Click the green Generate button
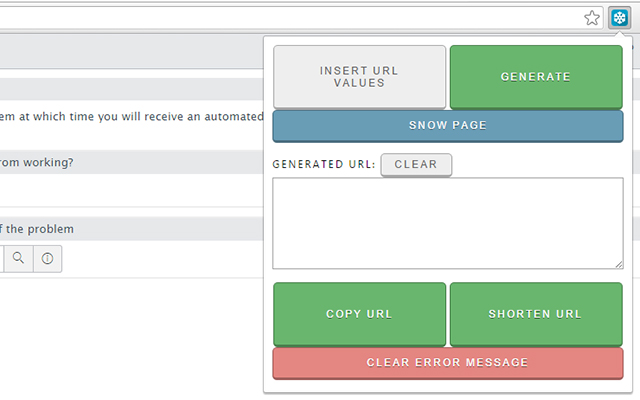 click(x=536, y=76)
